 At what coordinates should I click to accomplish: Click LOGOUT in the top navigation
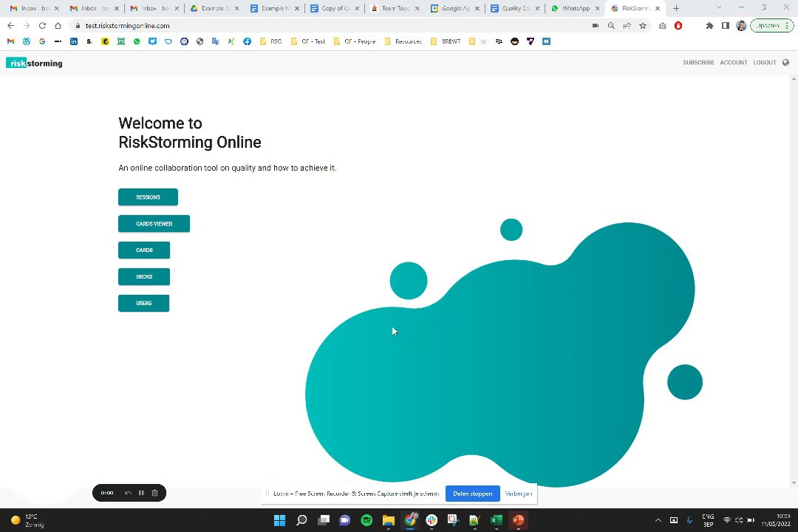pos(765,63)
